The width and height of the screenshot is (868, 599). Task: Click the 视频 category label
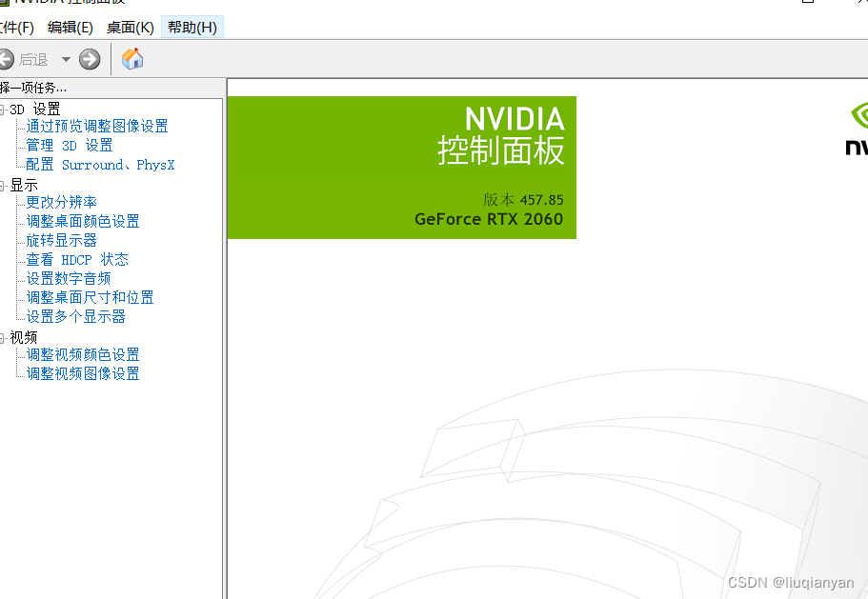(x=24, y=337)
